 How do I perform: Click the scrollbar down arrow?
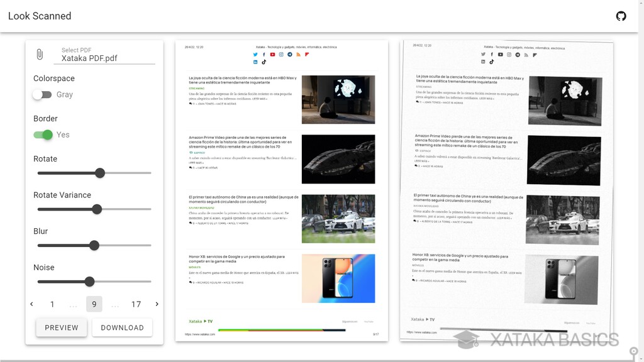(x=641, y=358)
